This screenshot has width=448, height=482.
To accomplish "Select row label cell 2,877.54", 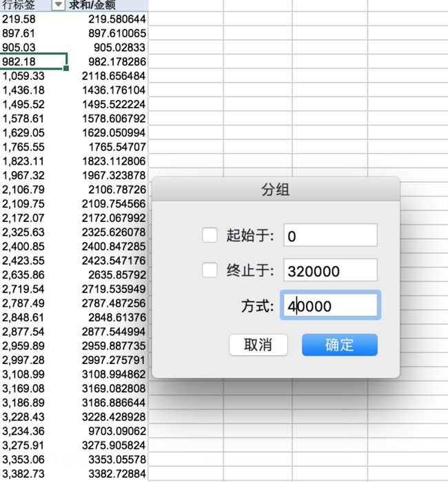I will (34, 332).
